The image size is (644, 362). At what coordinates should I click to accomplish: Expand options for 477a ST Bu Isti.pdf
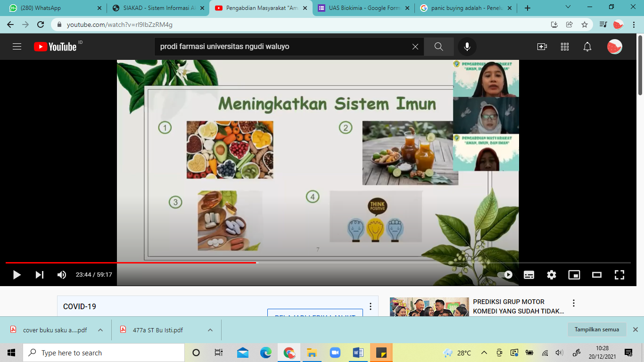[210, 330]
